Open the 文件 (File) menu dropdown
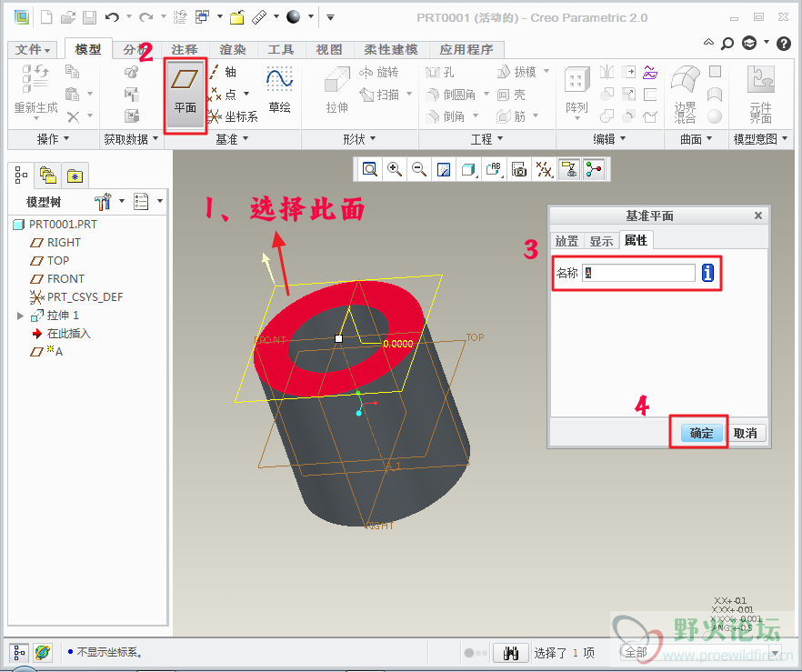This screenshot has width=802, height=672. tap(32, 50)
